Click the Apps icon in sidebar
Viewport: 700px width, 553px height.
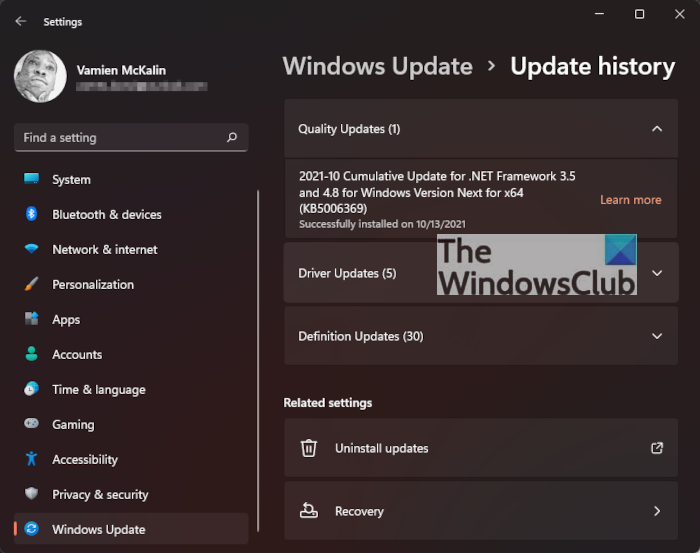[x=31, y=319]
